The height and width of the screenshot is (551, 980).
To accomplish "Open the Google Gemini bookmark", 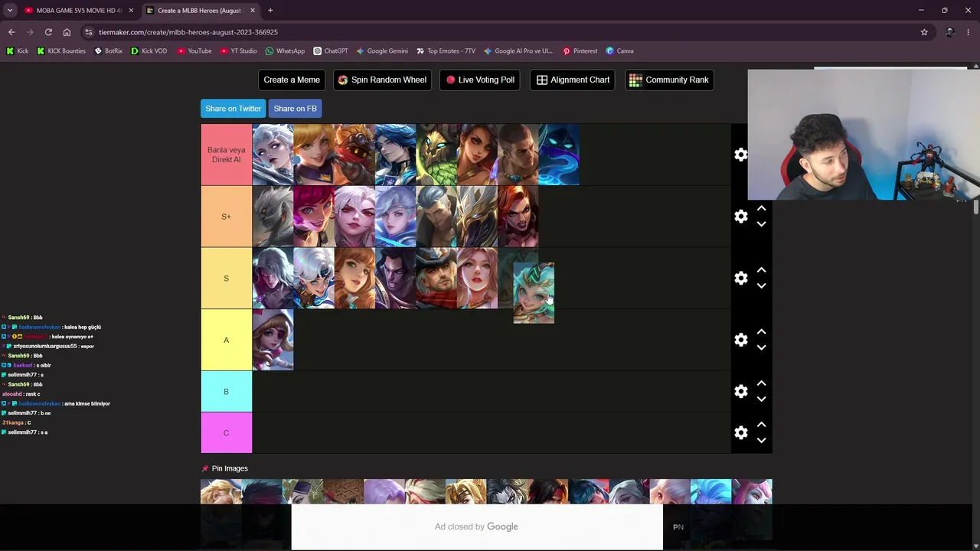I will point(382,51).
